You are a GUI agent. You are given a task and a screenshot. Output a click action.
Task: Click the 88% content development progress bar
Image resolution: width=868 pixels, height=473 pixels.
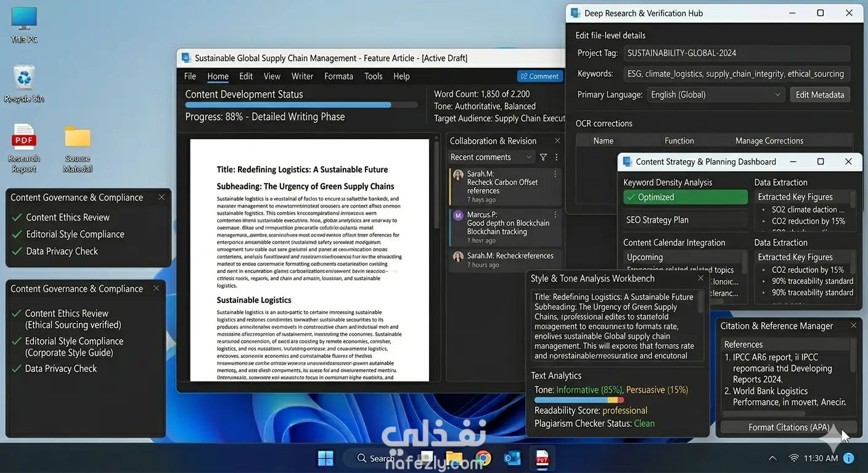tap(302, 105)
